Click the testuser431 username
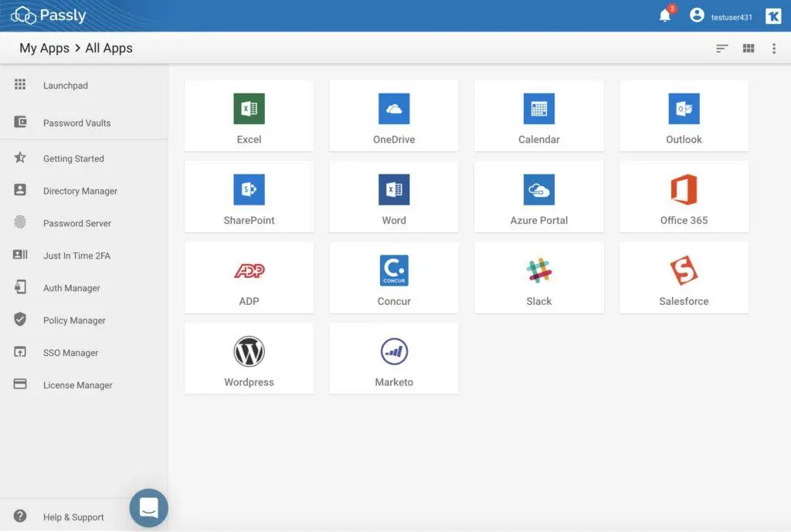 pos(732,17)
